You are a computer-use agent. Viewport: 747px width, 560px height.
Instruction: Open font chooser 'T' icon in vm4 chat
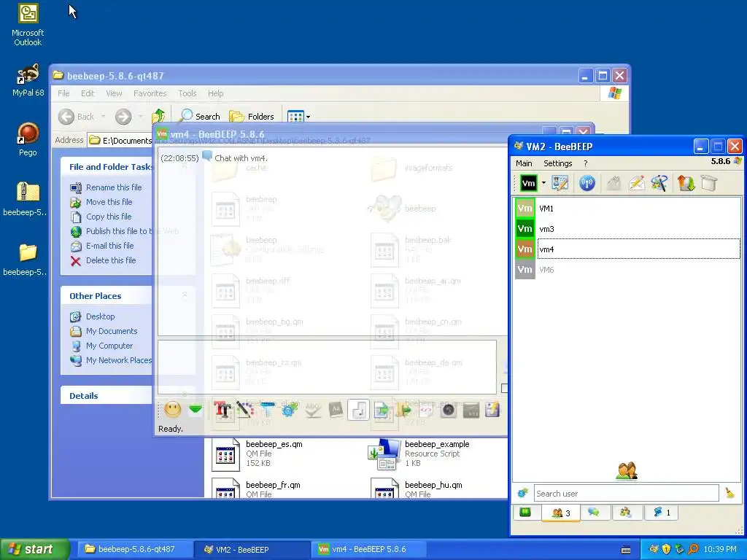[222, 410]
